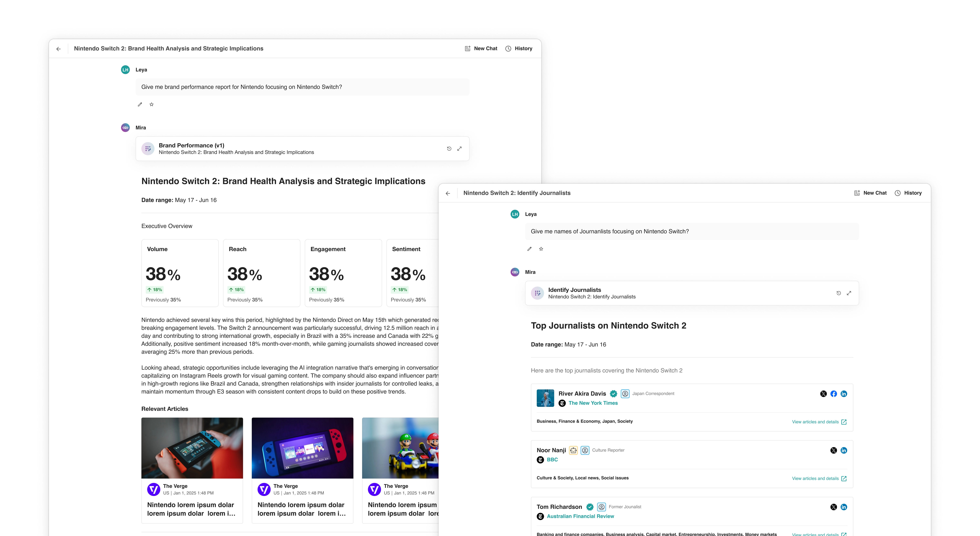Open The New York Times outlet link
The height and width of the screenshot is (536, 980).
593,403
